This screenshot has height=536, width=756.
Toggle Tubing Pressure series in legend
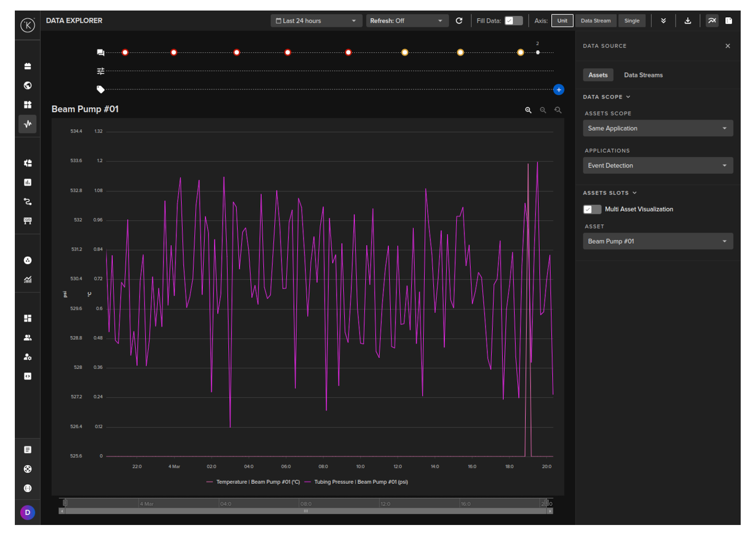point(360,482)
